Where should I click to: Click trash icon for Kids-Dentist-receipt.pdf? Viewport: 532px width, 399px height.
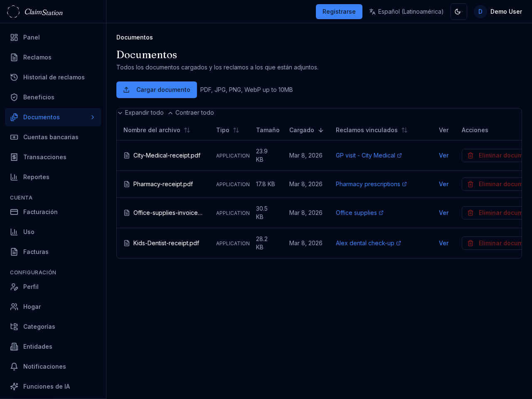pyautogui.click(x=470, y=243)
